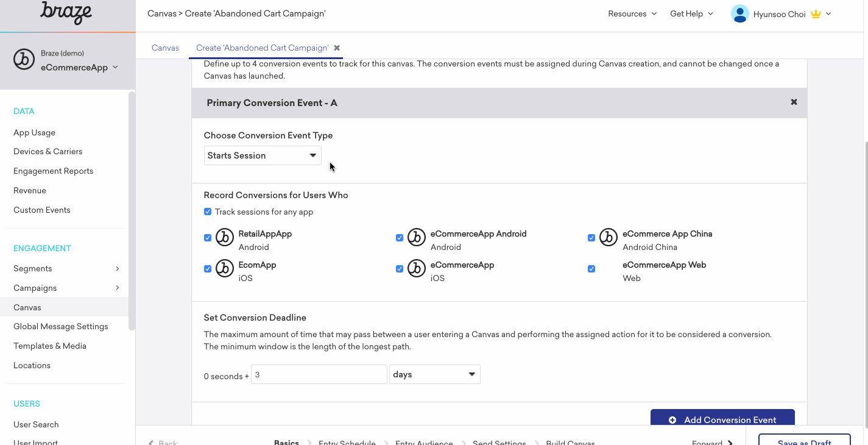Image resolution: width=868 pixels, height=445 pixels.
Task: Open App Usage in sidebar
Action: [35, 132]
